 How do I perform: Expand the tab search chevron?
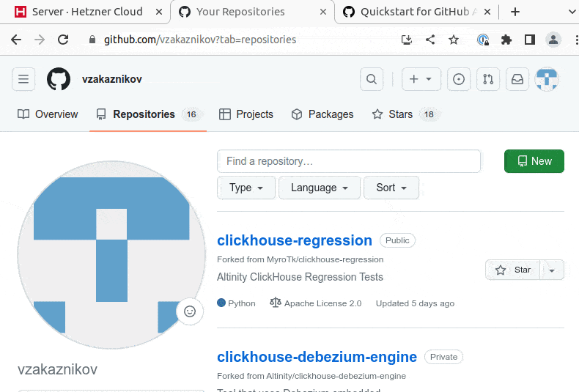(572, 12)
